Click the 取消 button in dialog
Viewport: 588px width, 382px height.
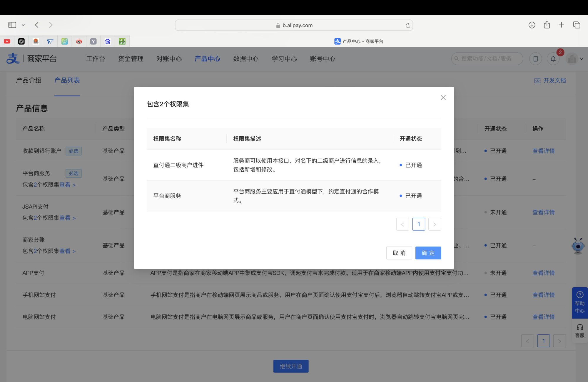tap(399, 253)
